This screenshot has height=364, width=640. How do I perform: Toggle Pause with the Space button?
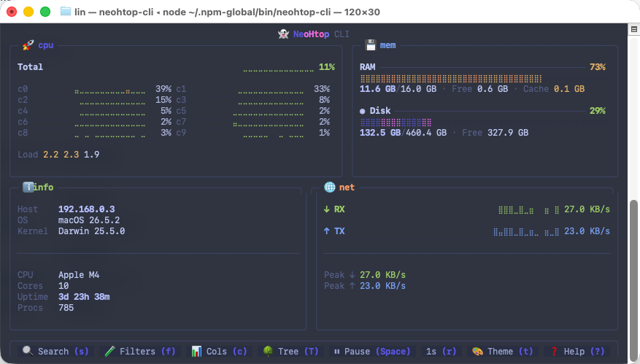372,352
